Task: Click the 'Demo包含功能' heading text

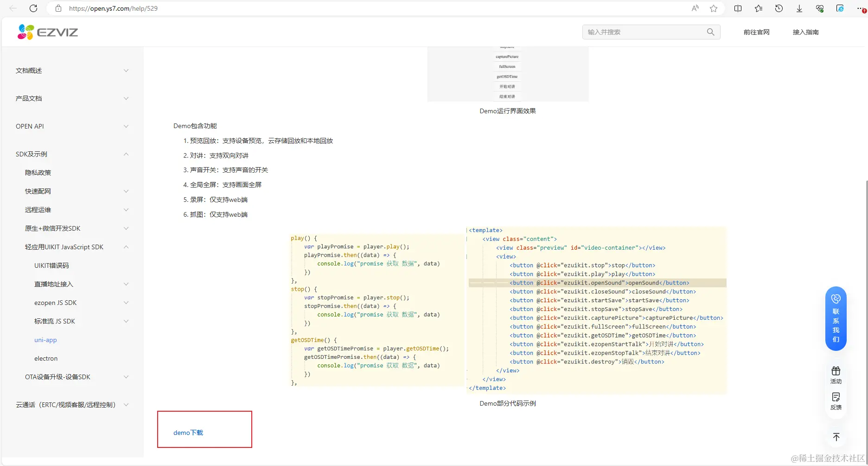Action: [195, 126]
